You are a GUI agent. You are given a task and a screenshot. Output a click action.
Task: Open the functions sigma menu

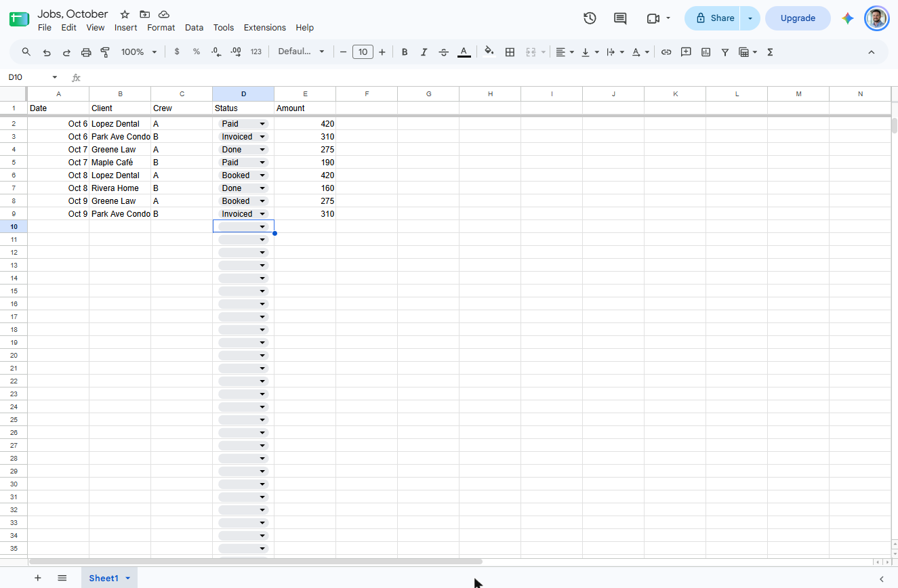click(x=770, y=52)
